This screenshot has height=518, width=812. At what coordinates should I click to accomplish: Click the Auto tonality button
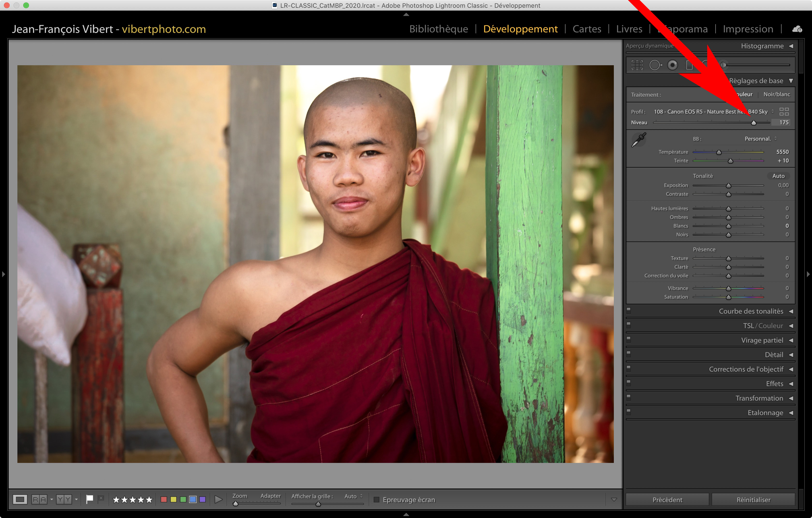pyautogui.click(x=778, y=176)
